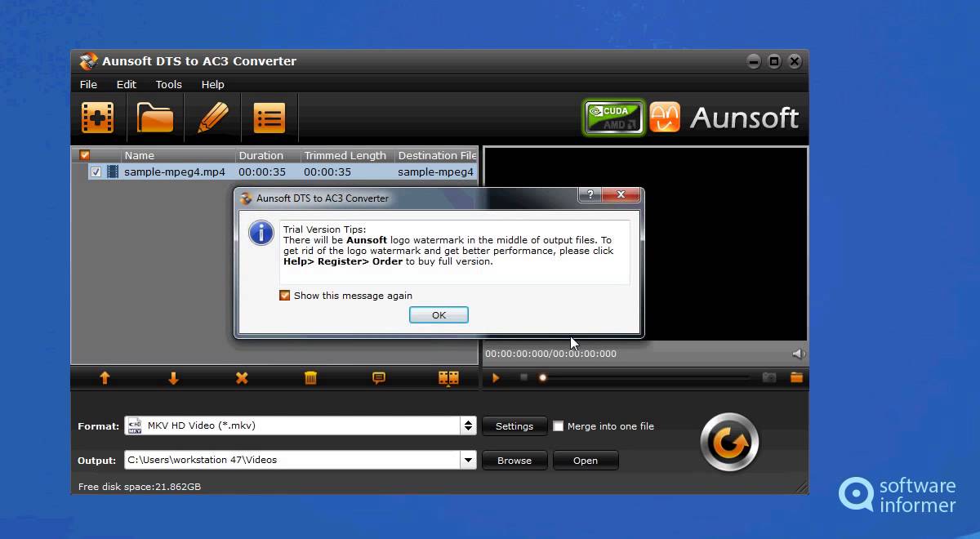This screenshot has height=539, width=980.
Task: Open the File menu
Action: pyautogui.click(x=88, y=84)
